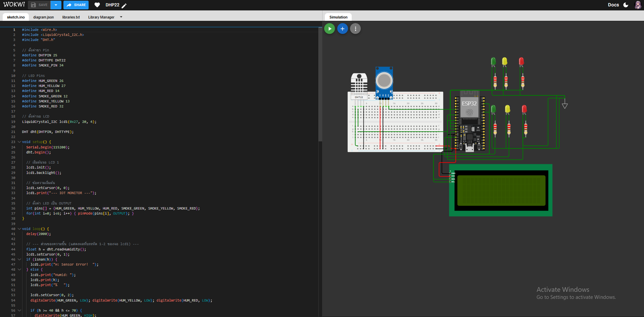
Task: Collapse the void setup() function fold
Action: 19,142
